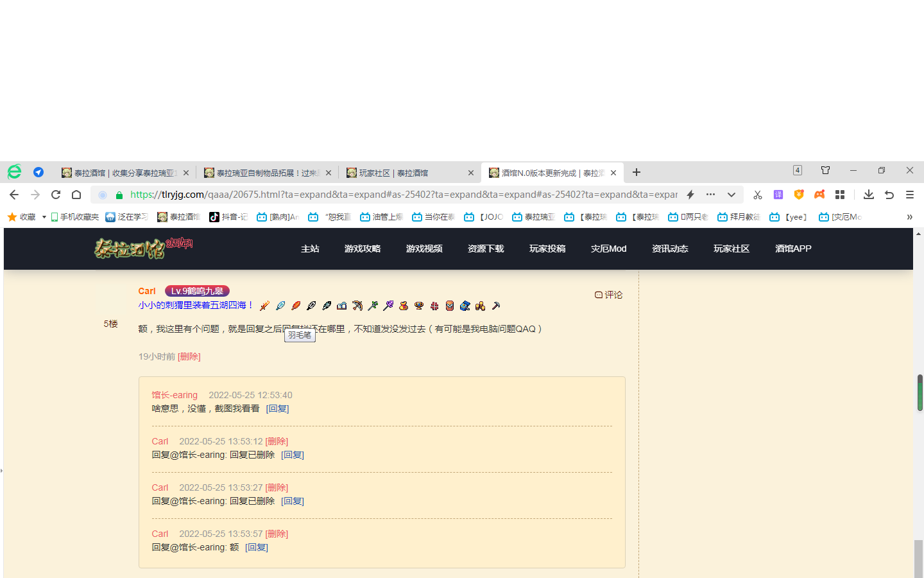
Task: Click the home page button
Action: pyautogui.click(x=76, y=195)
